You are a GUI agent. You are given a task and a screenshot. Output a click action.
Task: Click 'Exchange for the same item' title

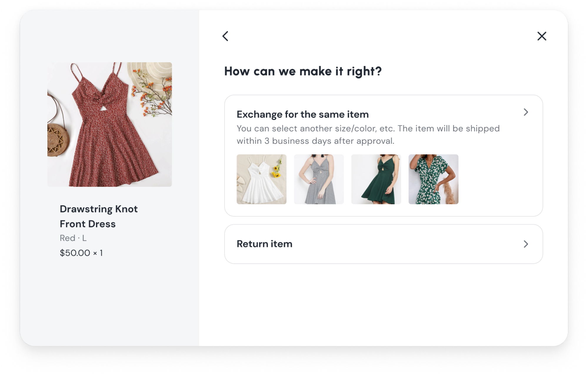point(302,114)
